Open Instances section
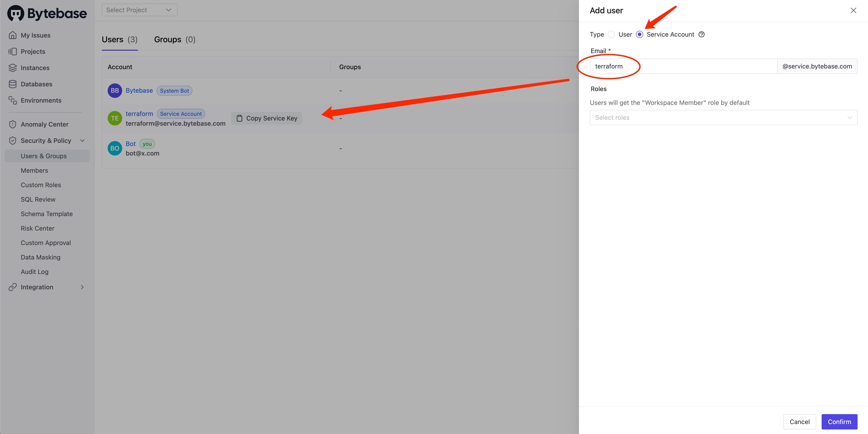868x434 pixels. click(x=35, y=68)
